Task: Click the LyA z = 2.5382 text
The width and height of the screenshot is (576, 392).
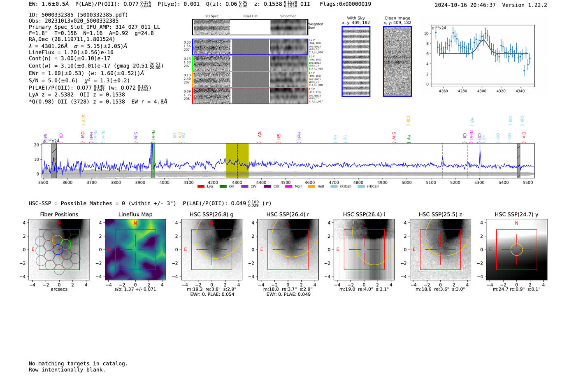Action: tap(50, 95)
